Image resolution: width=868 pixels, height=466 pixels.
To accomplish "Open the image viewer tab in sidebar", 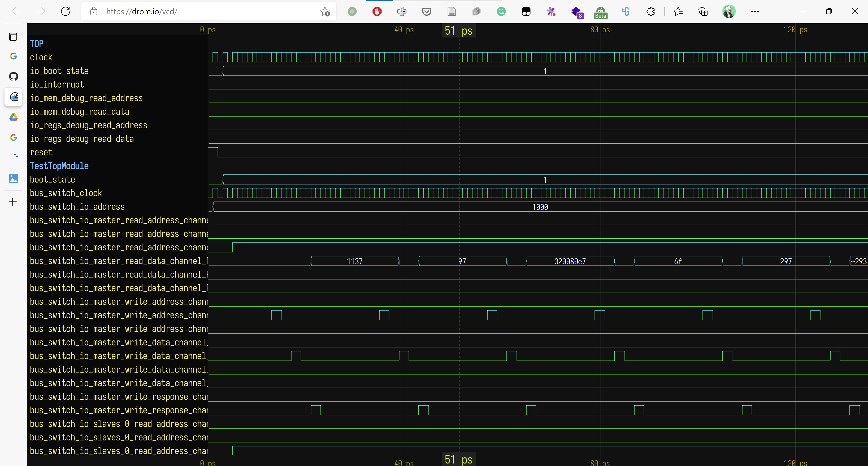I will [13, 178].
